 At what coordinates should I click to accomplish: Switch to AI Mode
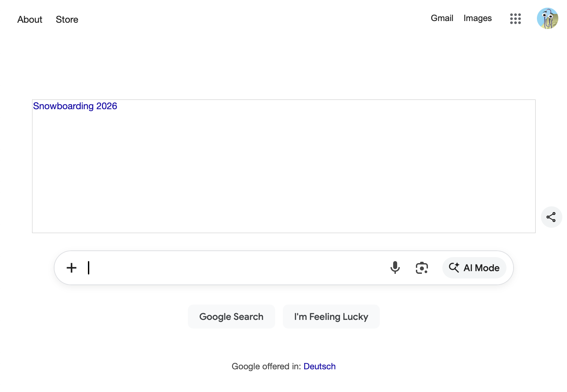point(481,268)
